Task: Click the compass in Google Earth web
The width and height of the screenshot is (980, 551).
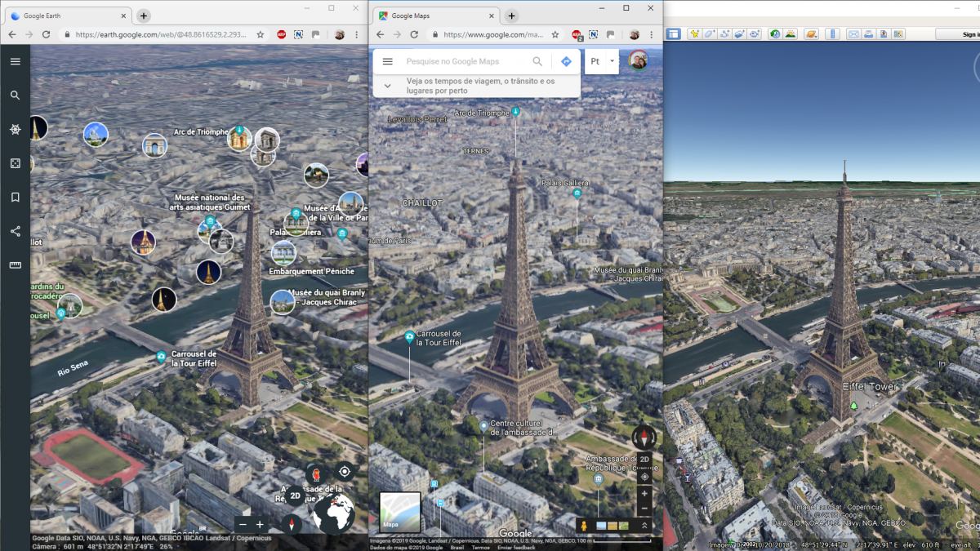Action: 292,524
